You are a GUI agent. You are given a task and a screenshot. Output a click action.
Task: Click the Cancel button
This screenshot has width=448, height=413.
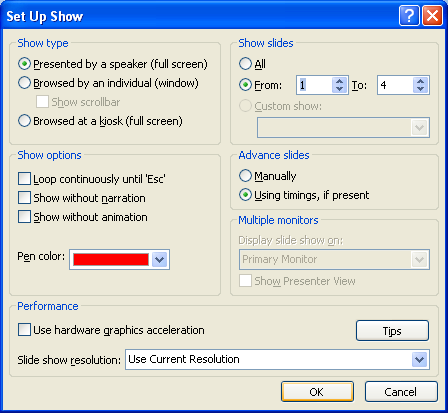pyautogui.click(x=401, y=392)
